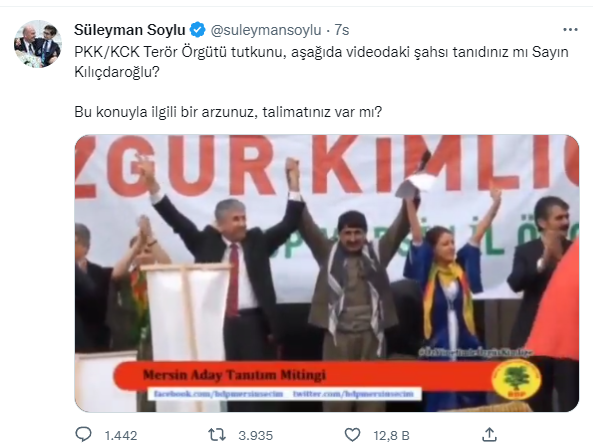
Task: Like the tweet with heart icon
Action: (x=352, y=435)
